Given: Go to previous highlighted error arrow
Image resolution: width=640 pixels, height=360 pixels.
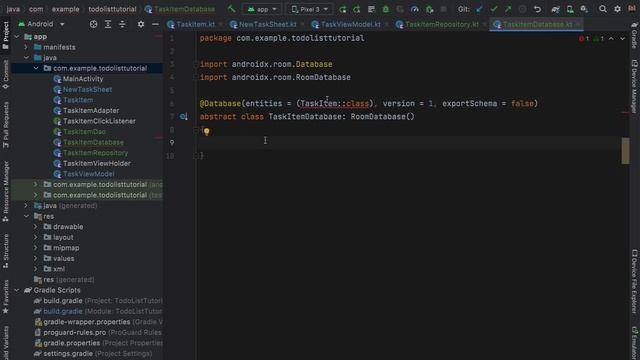Looking at the screenshot, I should point(611,39).
